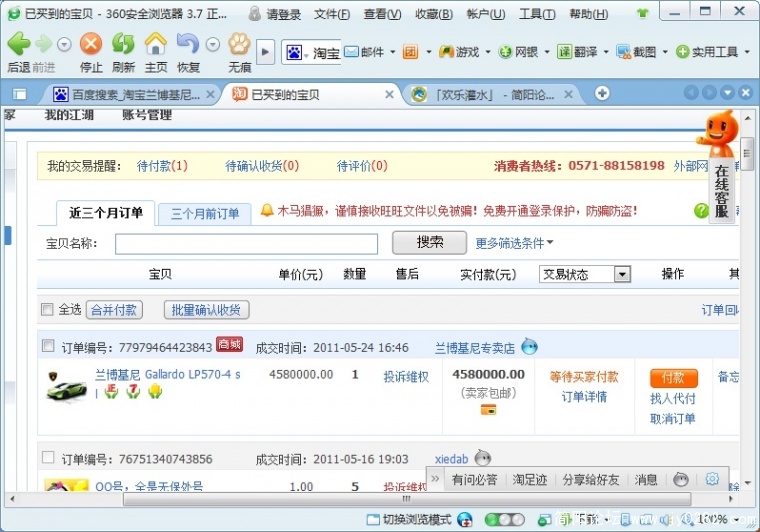Open the File menu
760x532 pixels.
pyautogui.click(x=332, y=14)
